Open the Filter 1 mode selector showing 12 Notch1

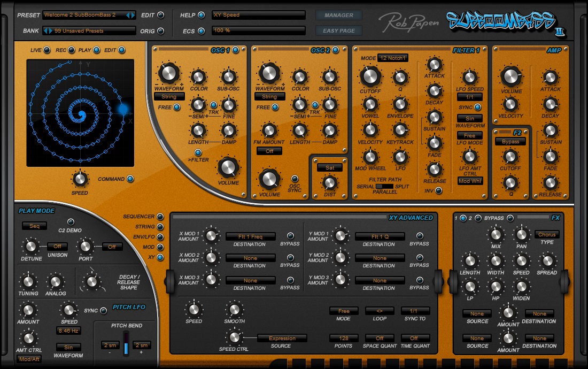point(393,58)
